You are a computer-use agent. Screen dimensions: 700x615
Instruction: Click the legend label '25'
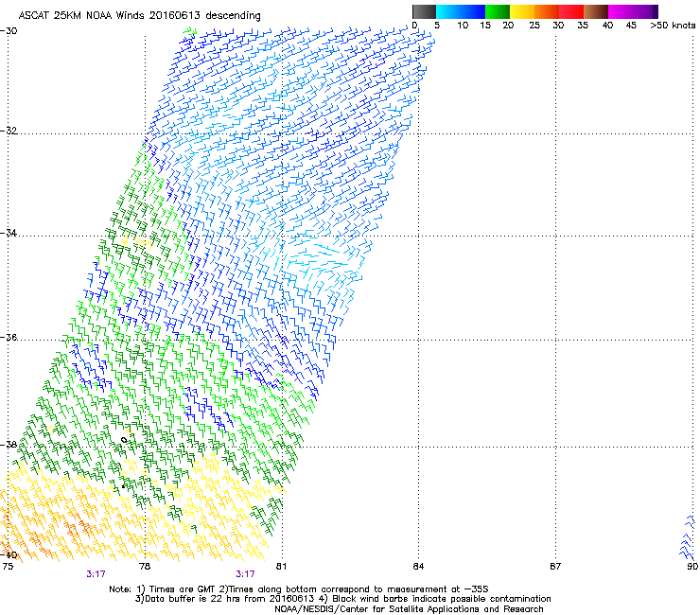pyautogui.click(x=534, y=26)
